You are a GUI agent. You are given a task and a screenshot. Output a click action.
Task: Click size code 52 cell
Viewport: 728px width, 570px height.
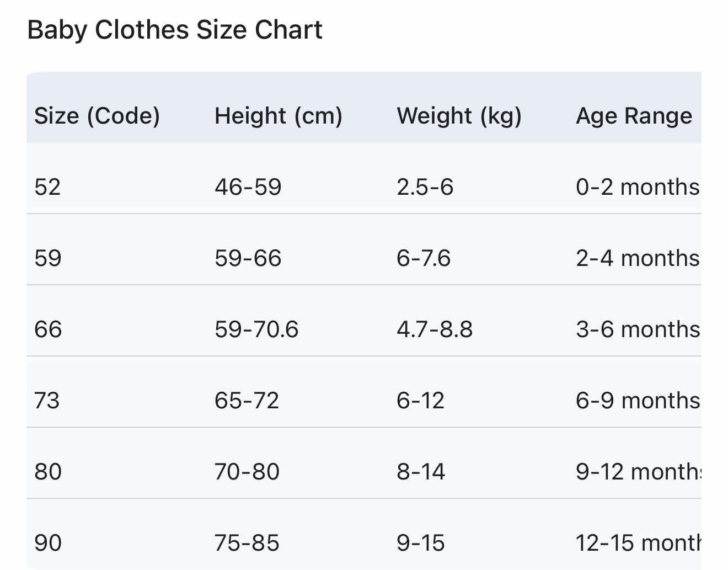click(x=47, y=187)
